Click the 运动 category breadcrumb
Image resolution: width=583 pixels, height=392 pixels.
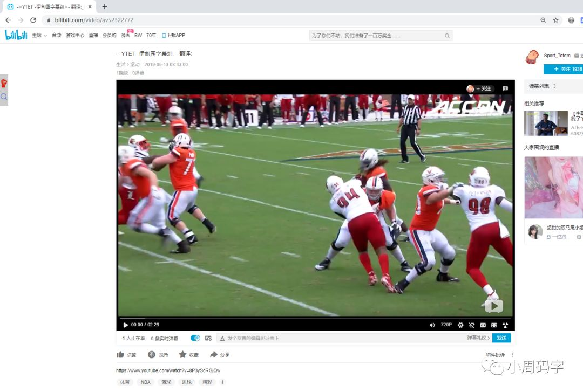point(134,64)
